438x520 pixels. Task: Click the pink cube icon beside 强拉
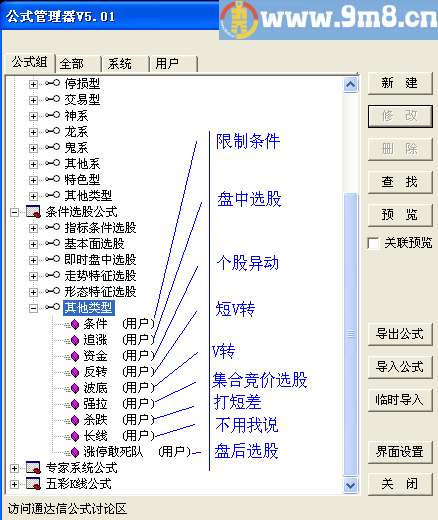pyautogui.click(x=75, y=404)
